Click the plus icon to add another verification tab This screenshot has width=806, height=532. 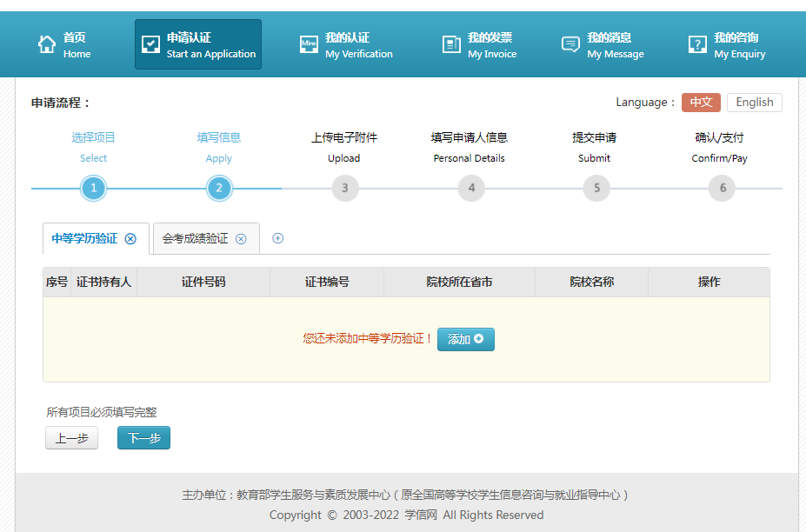277,237
